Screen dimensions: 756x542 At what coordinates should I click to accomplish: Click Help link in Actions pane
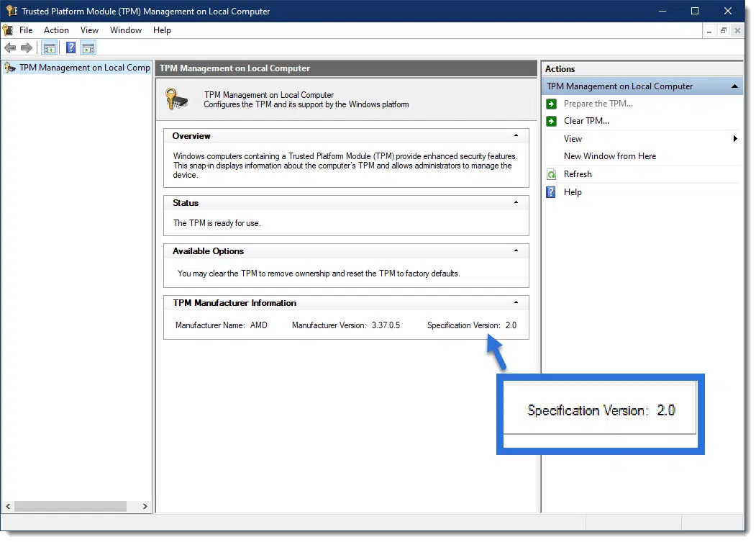pyautogui.click(x=573, y=192)
